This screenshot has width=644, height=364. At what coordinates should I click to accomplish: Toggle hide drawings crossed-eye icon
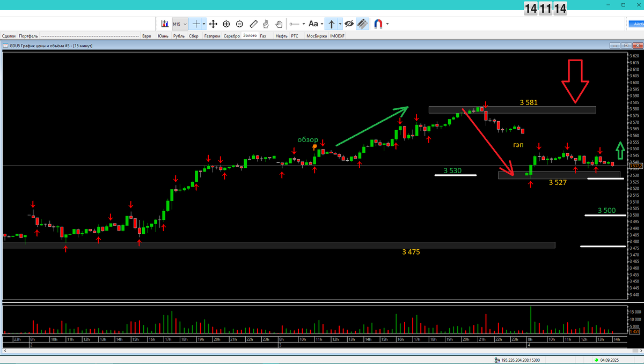click(349, 24)
